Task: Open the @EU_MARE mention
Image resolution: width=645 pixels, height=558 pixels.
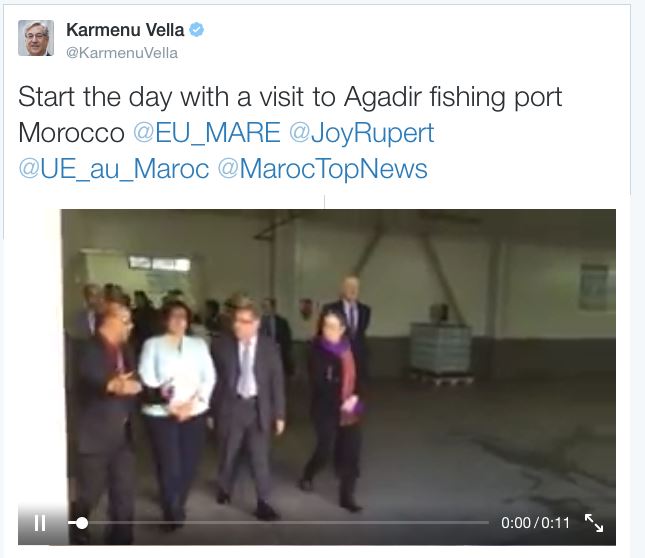Action: point(207,133)
